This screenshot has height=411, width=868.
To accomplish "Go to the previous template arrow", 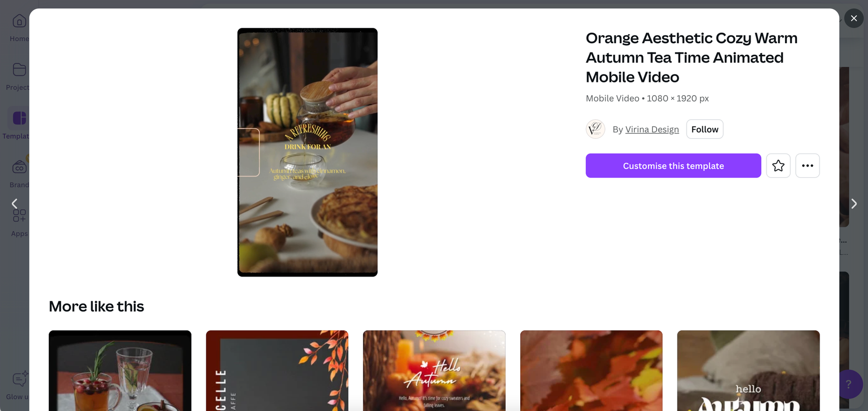I will (15, 204).
